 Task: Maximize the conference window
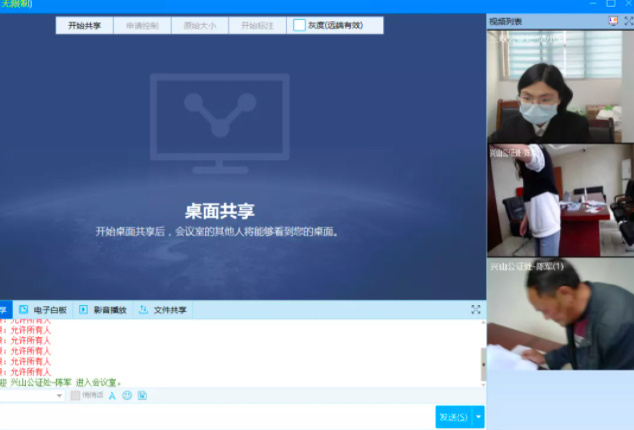tap(611, 4)
